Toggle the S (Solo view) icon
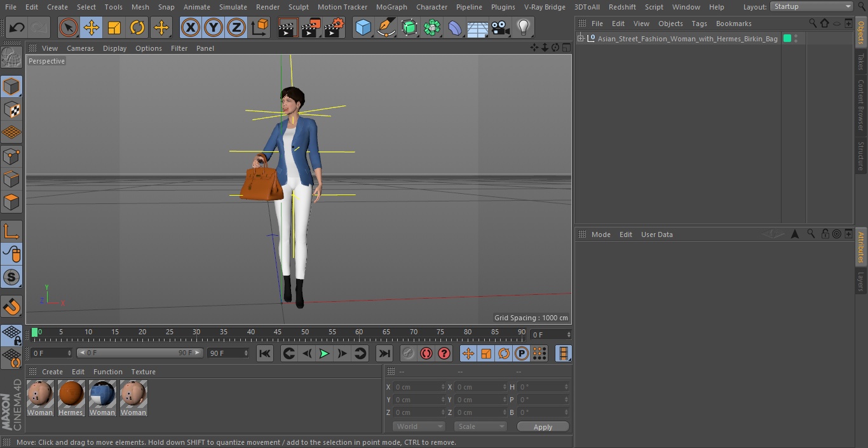This screenshot has height=448, width=868. point(11,277)
